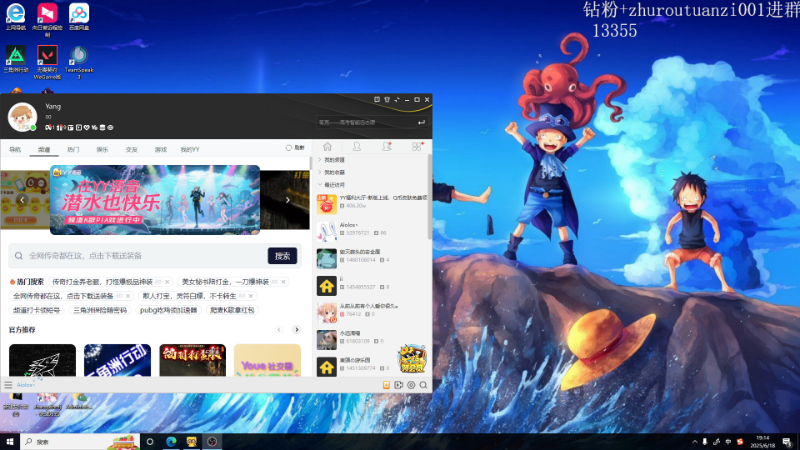Switch to the 交友 tab
800x450 pixels.
pyautogui.click(x=132, y=149)
